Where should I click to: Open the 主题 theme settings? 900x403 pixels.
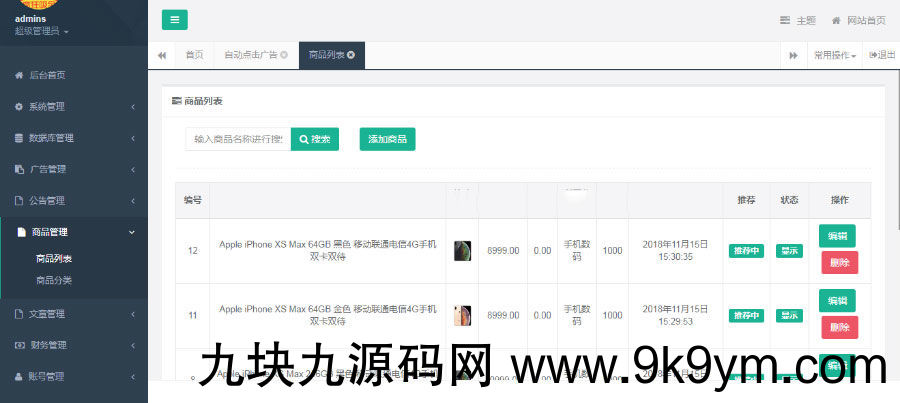tap(798, 20)
